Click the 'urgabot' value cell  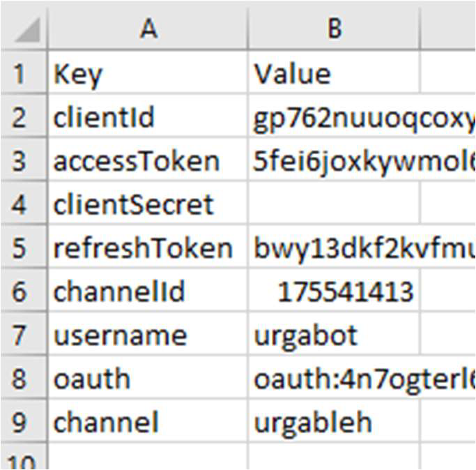[x=335, y=335]
